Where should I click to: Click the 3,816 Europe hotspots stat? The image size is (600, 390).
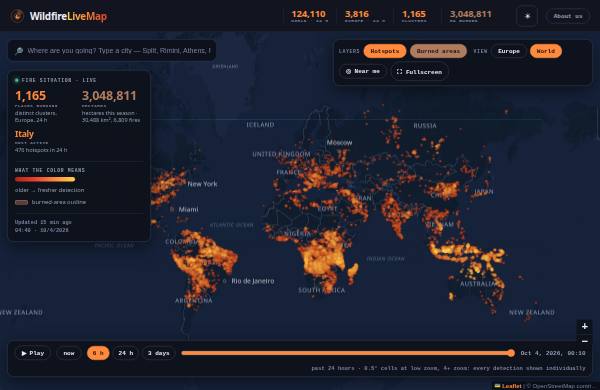(357, 14)
